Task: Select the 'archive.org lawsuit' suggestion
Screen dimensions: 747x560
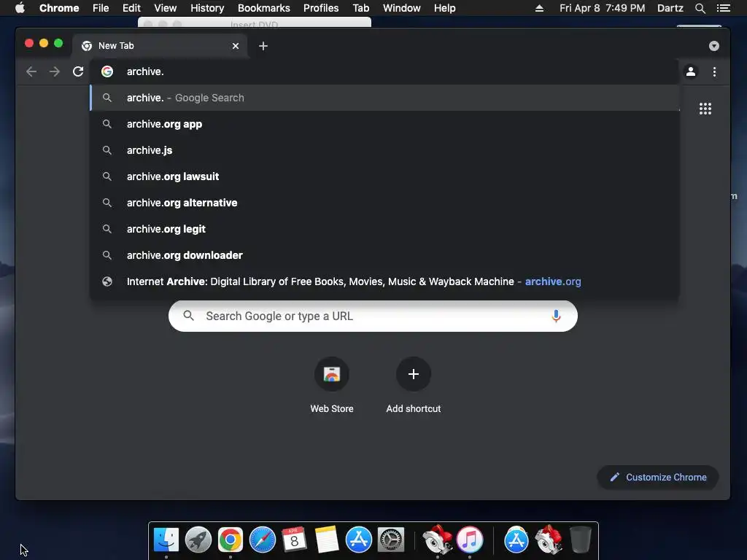Action: 385,176
